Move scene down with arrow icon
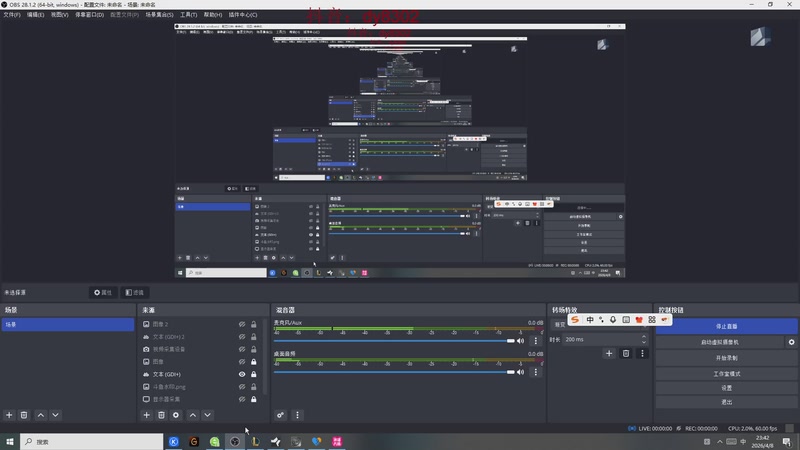Screen dimensions: 800x450 [56, 415]
